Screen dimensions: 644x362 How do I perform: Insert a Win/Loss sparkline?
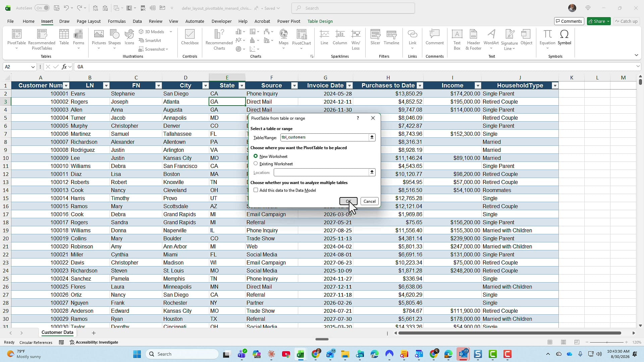(356, 40)
